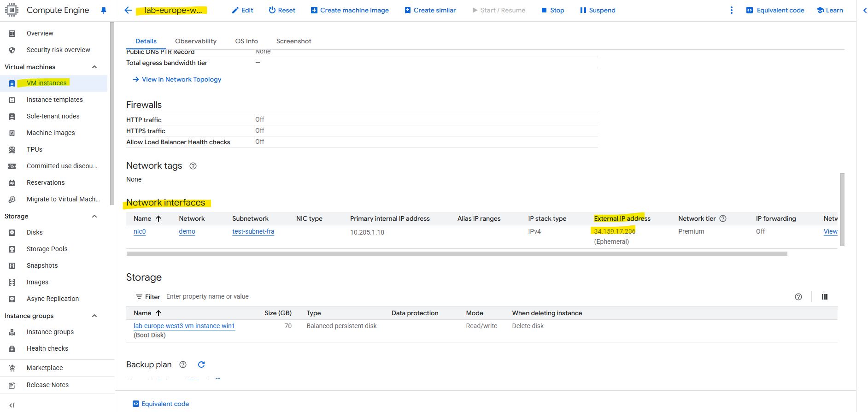Go back using the left arrow

coord(128,10)
